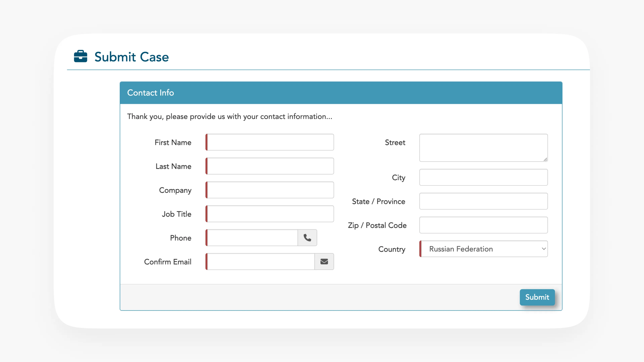Click the briefcase icon beside Submit Case

(x=80, y=56)
